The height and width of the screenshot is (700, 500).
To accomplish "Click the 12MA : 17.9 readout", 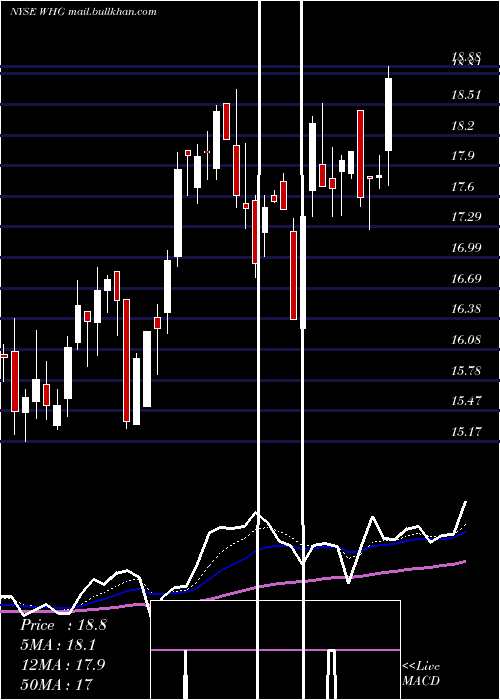I will tap(63, 664).
